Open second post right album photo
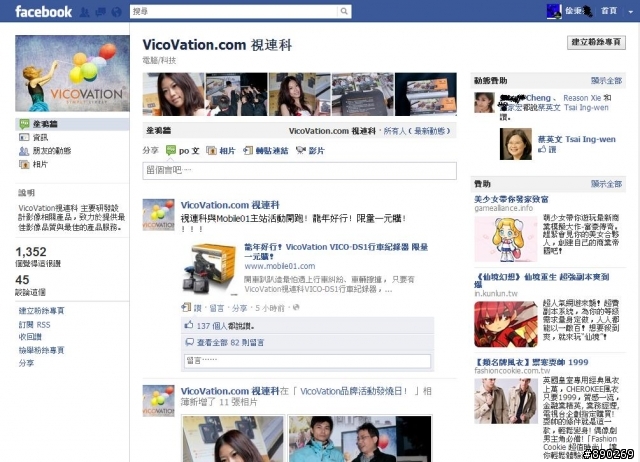Image resolution: width=640 pixels, height=462 pixels. 360,439
